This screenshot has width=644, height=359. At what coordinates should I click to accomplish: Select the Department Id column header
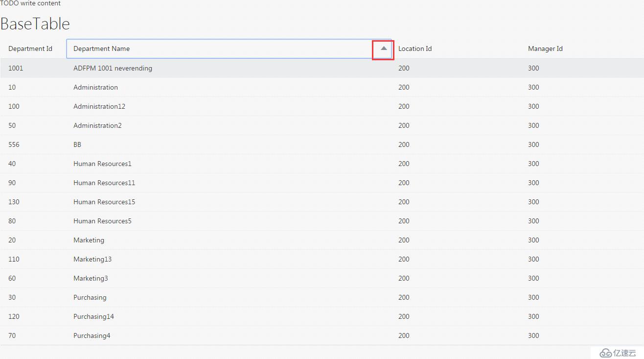click(x=30, y=48)
